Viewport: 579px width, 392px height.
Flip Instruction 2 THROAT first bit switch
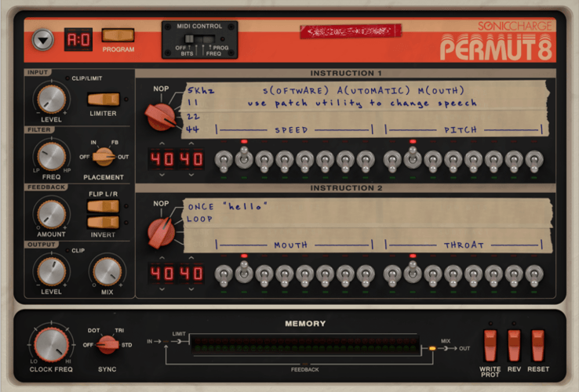(x=392, y=275)
